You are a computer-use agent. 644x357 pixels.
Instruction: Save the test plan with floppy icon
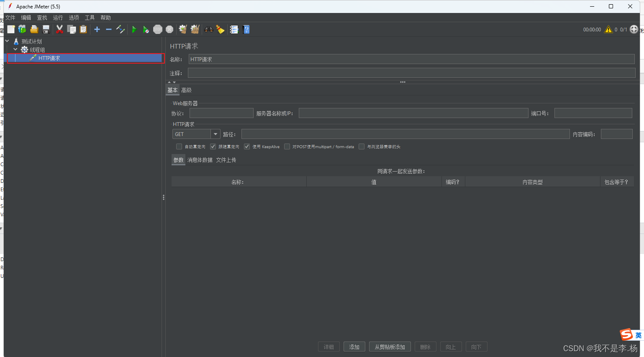[46, 29]
